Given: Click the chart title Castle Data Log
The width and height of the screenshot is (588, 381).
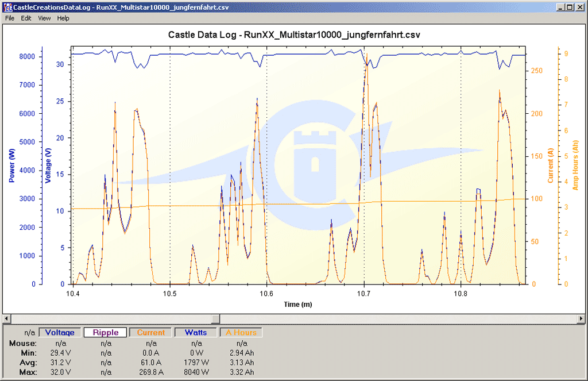Looking at the screenshot, I should 294,35.
